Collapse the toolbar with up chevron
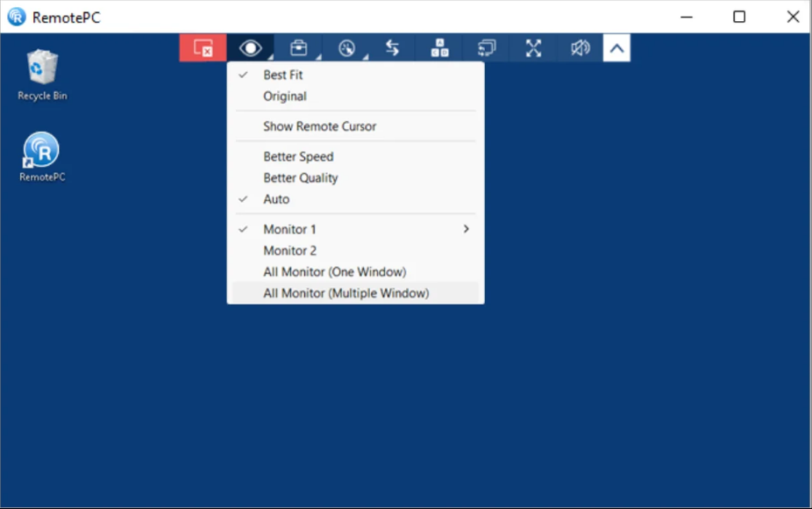 pos(616,48)
